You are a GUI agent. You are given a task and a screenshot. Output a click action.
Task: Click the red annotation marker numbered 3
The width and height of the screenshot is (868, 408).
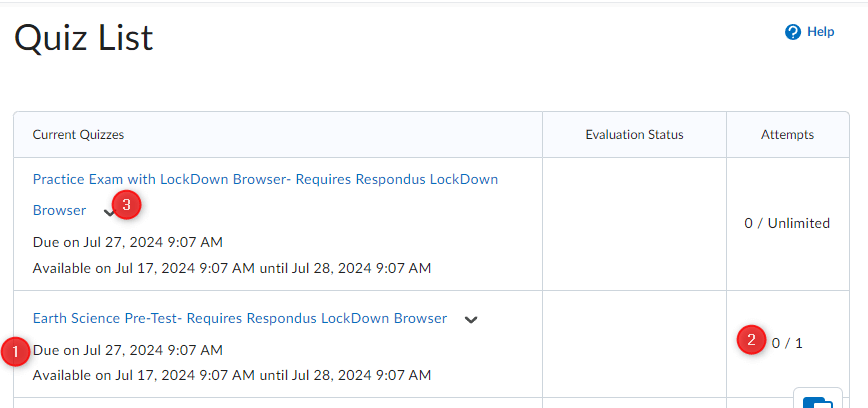click(126, 205)
